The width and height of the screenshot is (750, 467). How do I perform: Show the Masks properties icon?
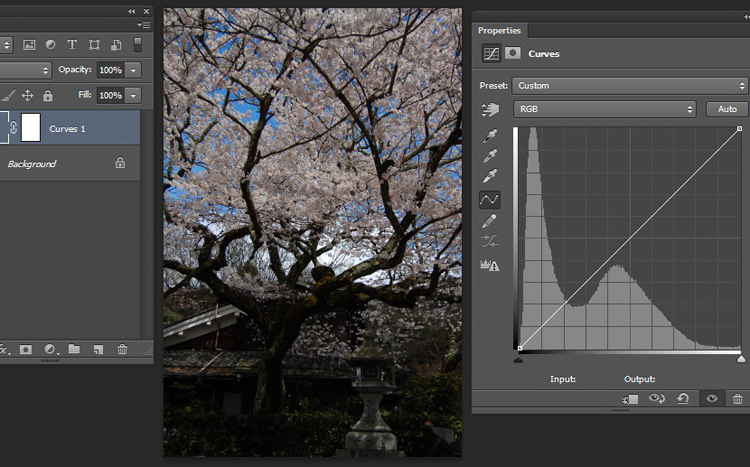[x=512, y=53]
